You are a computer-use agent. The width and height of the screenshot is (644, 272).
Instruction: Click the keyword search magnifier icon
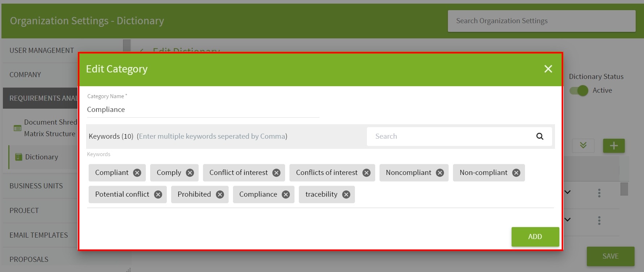point(540,136)
